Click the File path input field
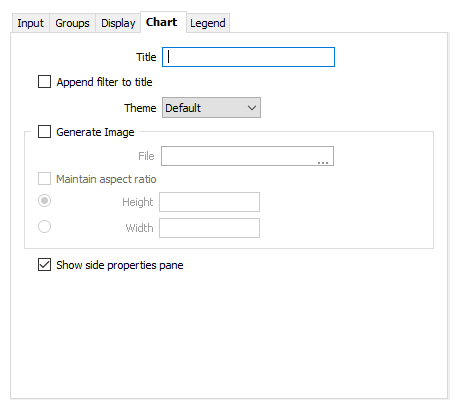 pos(247,156)
